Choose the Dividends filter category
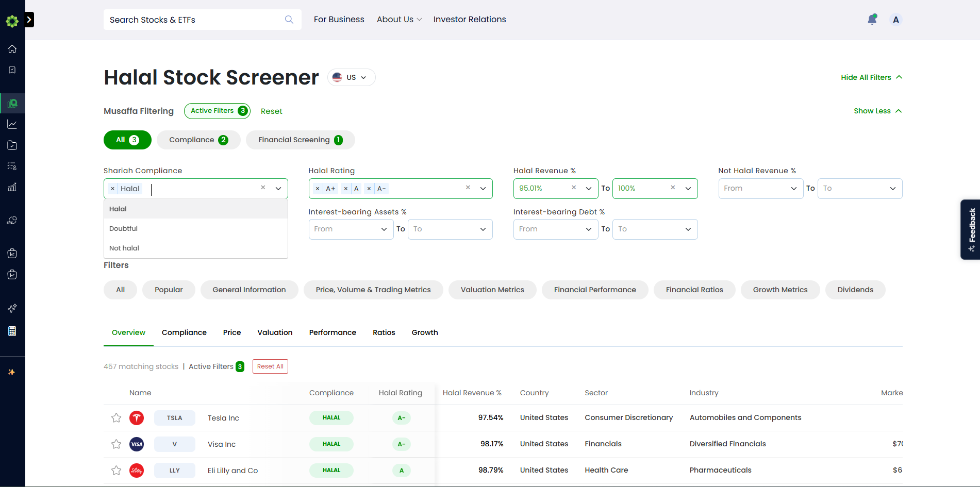 (x=855, y=290)
